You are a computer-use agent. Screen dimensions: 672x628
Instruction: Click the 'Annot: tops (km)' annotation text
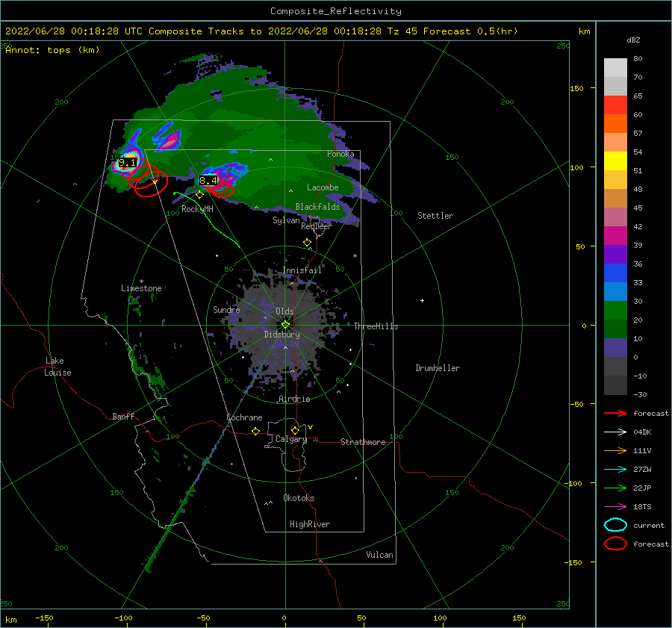click(52, 50)
